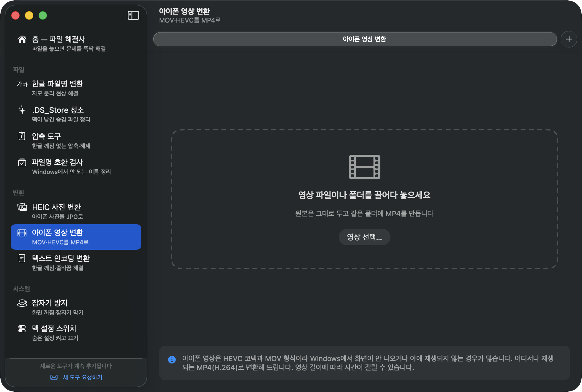Click the home house icon
The width and height of the screenshot is (582, 392).
(x=22, y=39)
